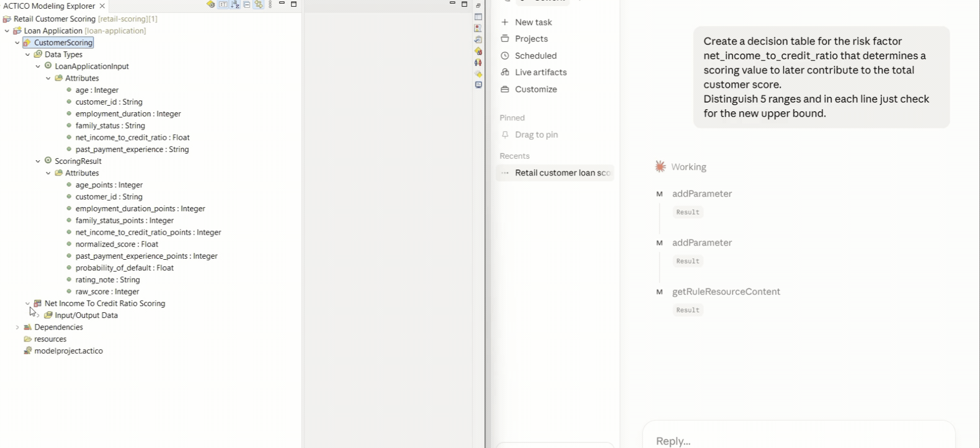Viewport: 980px width, 448px height.
Task: Click the Dependencies node icon
Action: 28,327
